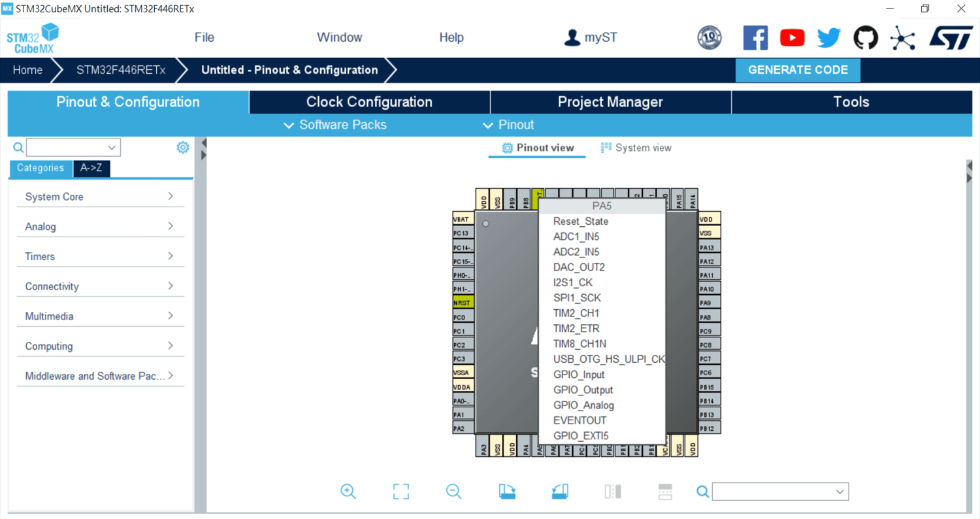The image size is (980, 519).
Task: Select the Categories tab
Action: pyautogui.click(x=41, y=168)
